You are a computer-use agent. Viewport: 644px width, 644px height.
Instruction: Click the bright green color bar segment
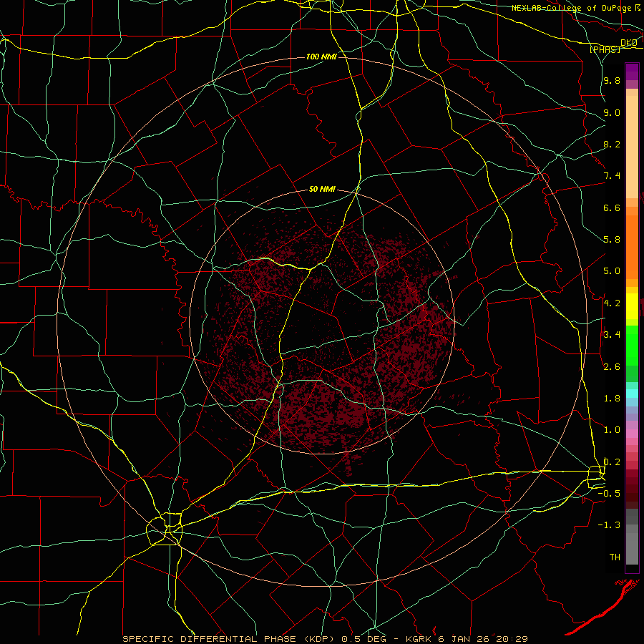(x=632, y=346)
